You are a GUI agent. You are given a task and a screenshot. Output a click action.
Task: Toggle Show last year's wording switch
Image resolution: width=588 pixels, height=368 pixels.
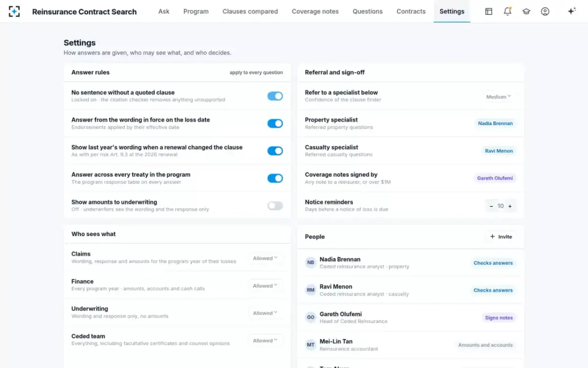[x=275, y=151]
